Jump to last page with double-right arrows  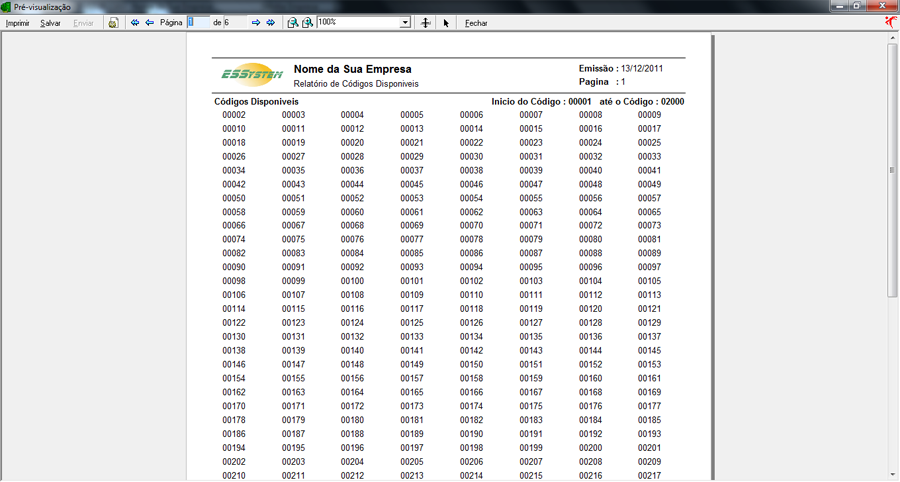point(270,22)
